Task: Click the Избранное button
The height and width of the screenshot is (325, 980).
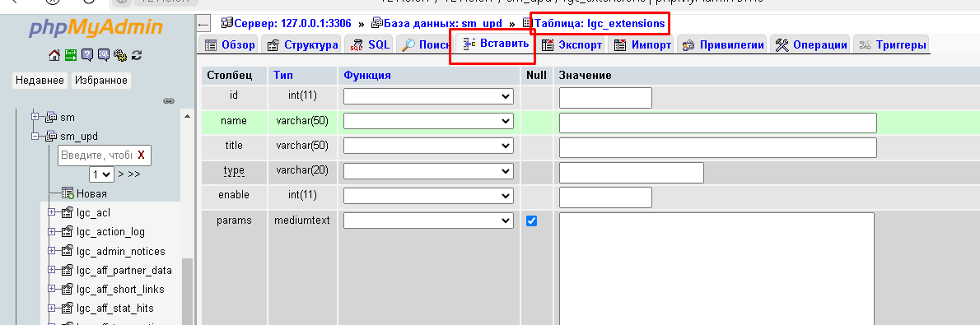Action: click(x=101, y=80)
